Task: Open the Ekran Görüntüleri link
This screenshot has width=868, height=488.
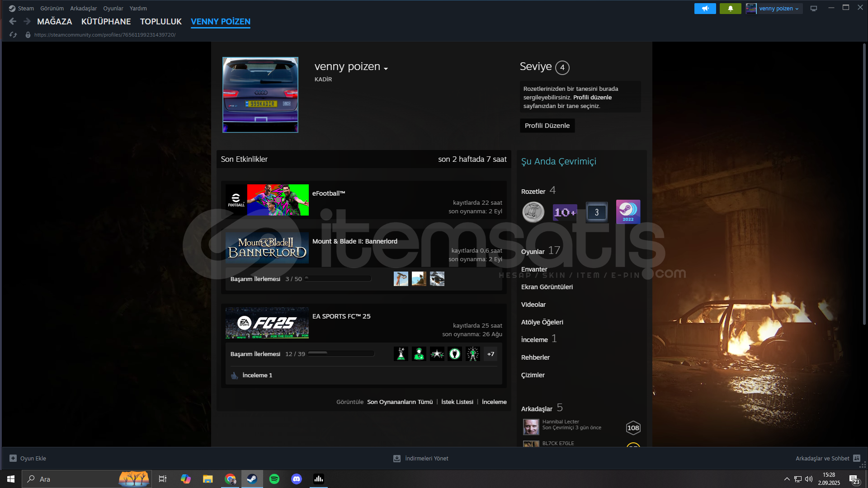Action: point(547,287)
